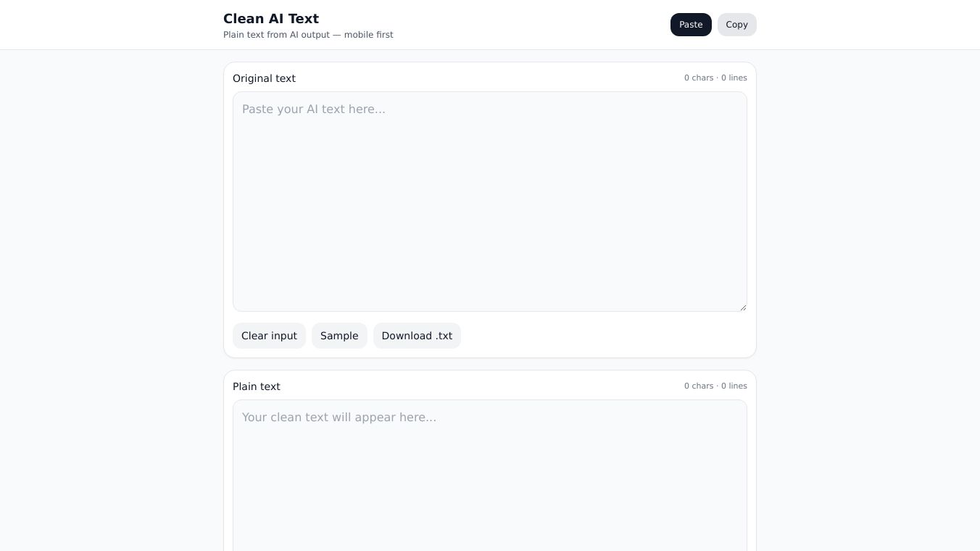The image size is (980, 551).
Task: Click the "Paste your AI text here..." placeholder
Action: pyautogui.click(x=313, y=109)
